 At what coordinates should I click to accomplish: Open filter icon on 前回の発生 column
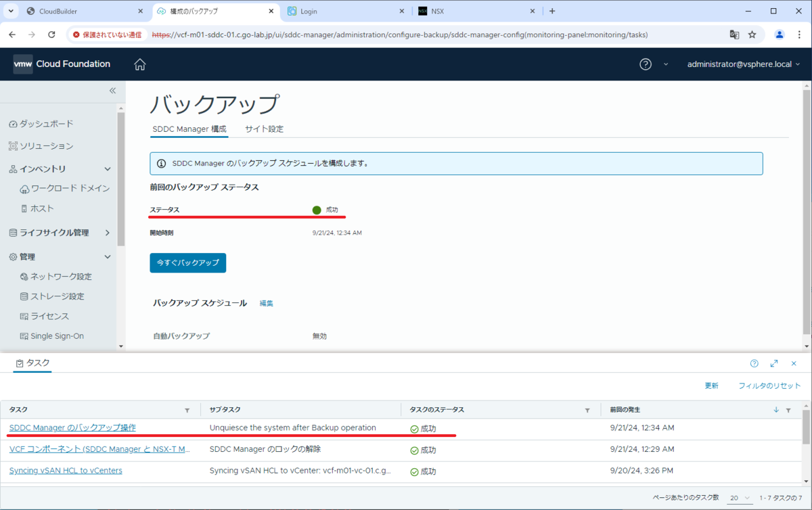(788, 411)
